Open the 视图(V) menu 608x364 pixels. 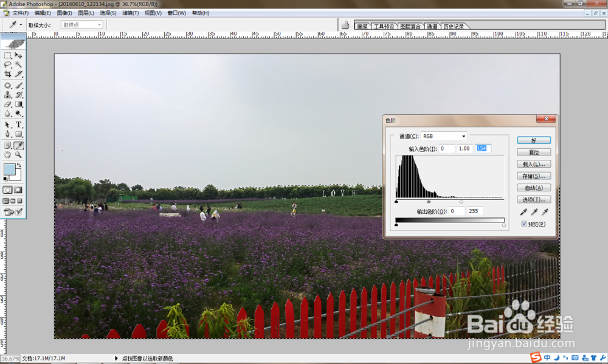coord(153,13)
